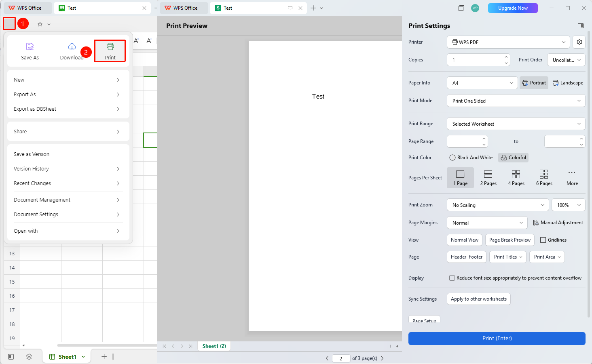Image resolution: width=592 pixels, height=364 pixels.
Task: Open the Print Titles dropdown
Action: coord(508,257)
